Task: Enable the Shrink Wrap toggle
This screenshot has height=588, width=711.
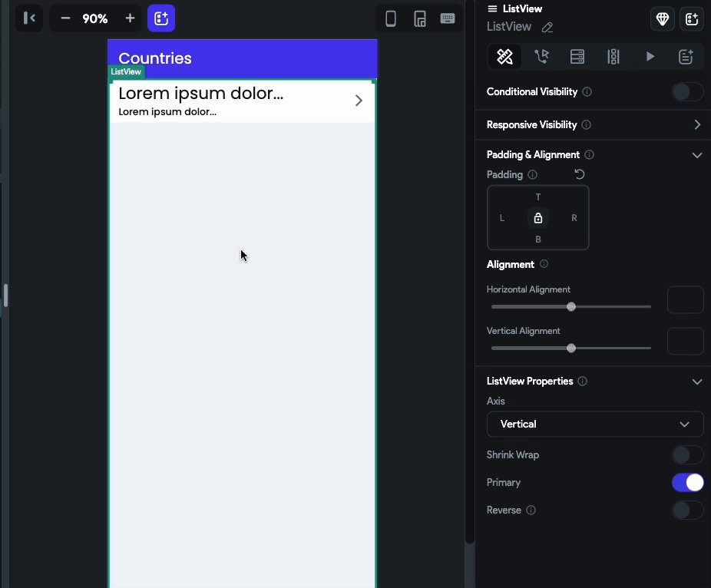Action: pos(687,454)
